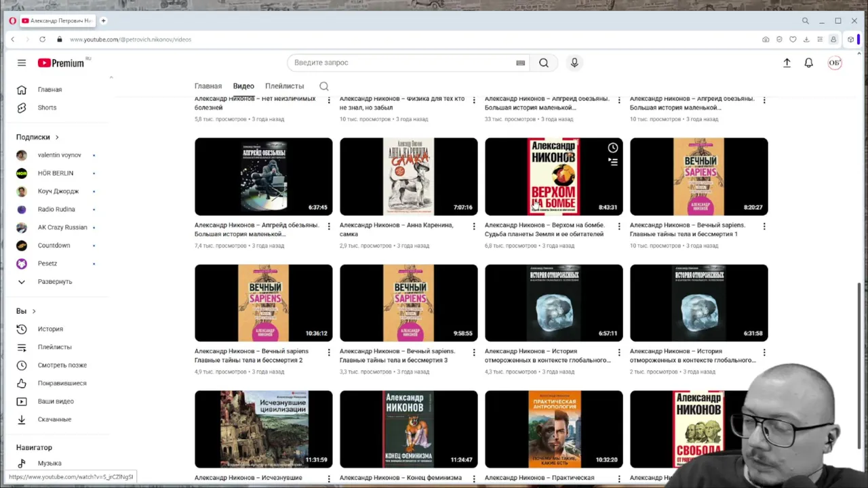Open Музыка under Навигатор

click(x=50, y=464)
